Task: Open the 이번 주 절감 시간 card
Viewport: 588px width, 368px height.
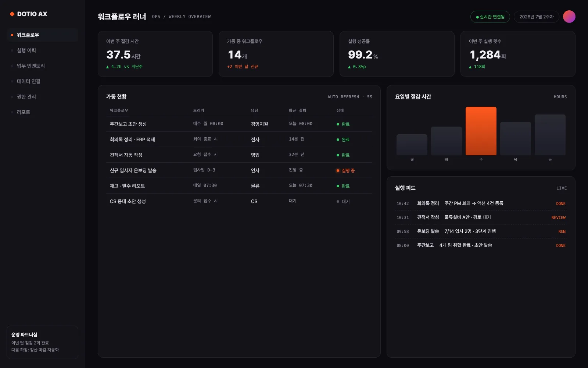Action: point(155,54)
